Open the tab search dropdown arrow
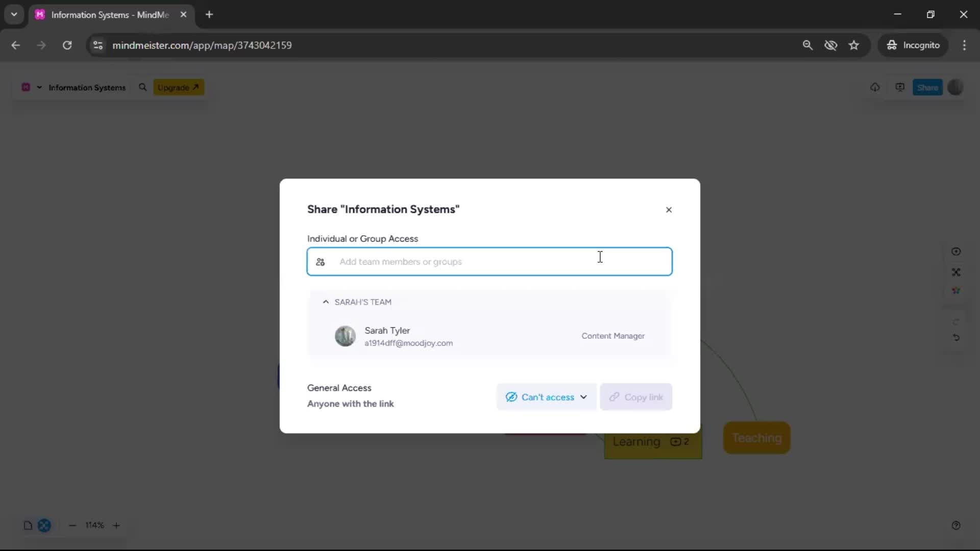Image resolution: width=980 pixels, height=551 pixels. (14, 15)
